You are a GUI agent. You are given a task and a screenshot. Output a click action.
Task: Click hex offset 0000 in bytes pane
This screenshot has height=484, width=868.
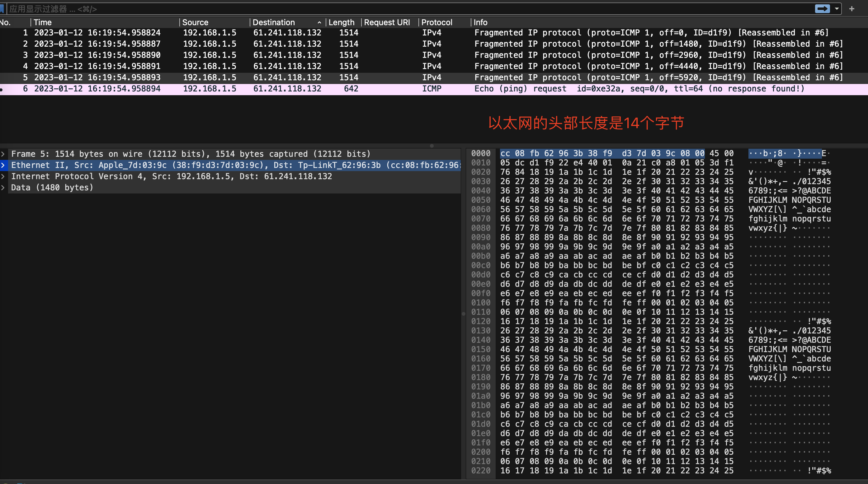[x=481, y=153]
